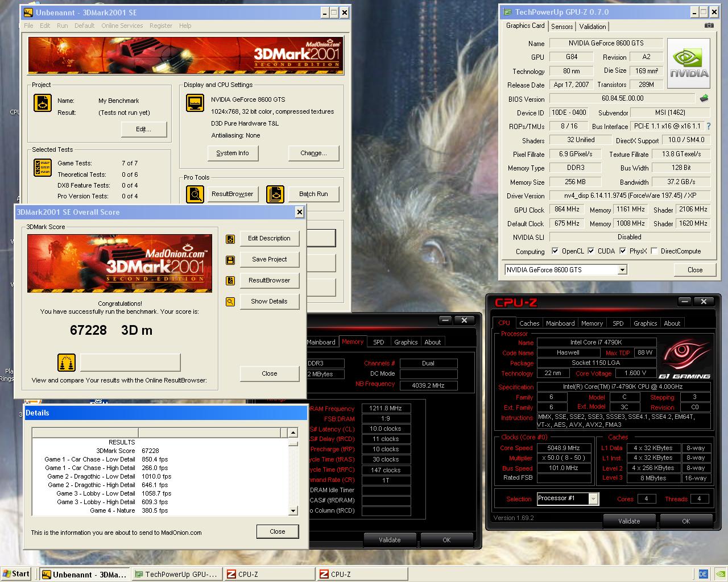The image size is (728, 582).
Task: Click the DRAM Frequency 1211.8 MHz value
Action: click(x=386, y=409)
